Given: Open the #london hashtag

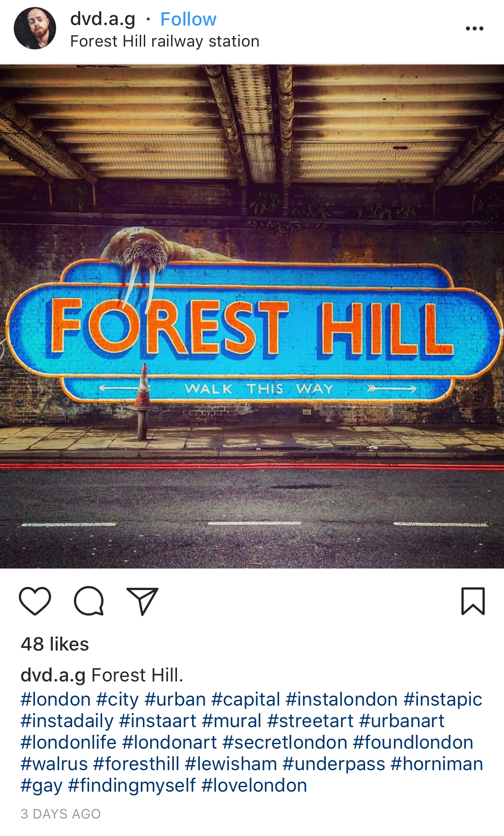Looking at the screenshot, I should (56, 699).
